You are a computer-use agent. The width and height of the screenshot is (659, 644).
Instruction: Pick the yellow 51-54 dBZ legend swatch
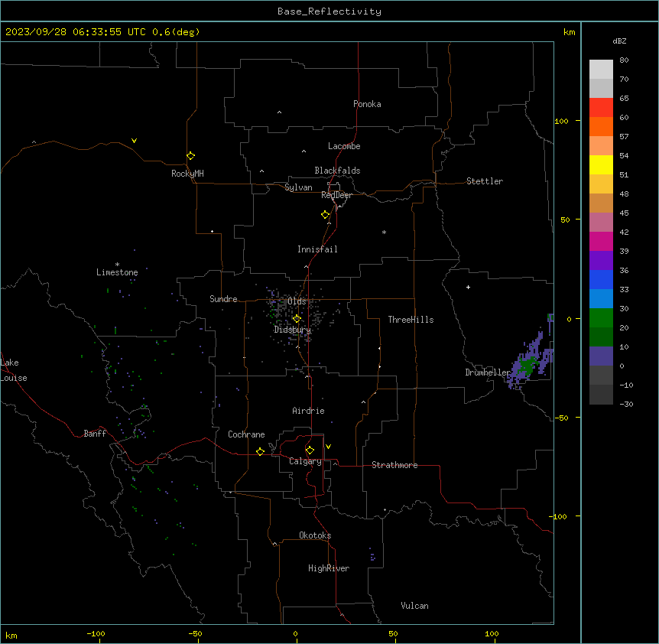601,164
